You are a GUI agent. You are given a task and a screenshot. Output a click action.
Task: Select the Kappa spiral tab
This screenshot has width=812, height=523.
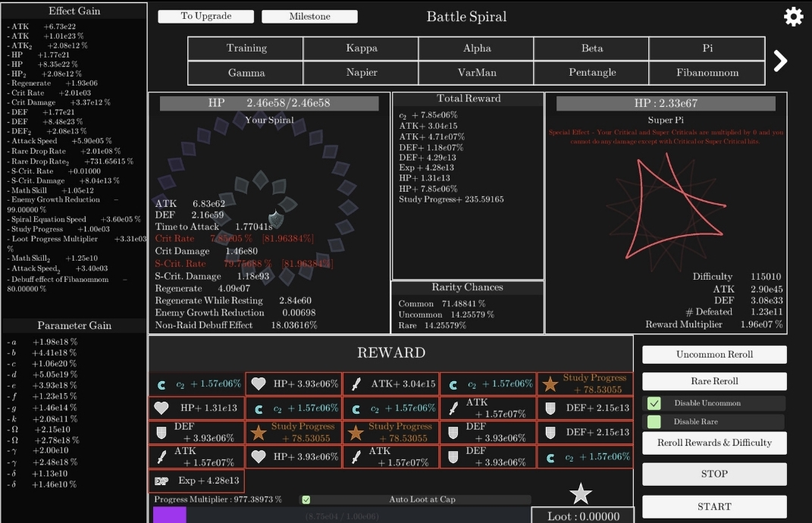tap(361, 49)
